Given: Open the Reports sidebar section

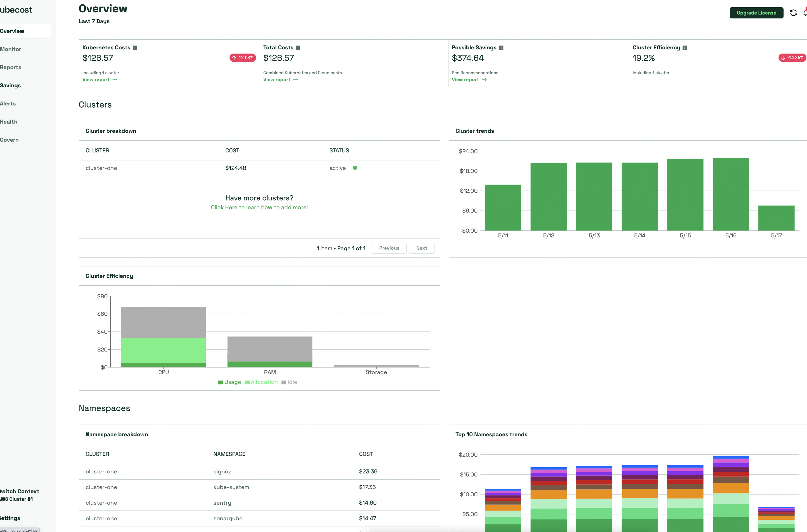Looking at the screenshot, I should coord(11,67).
